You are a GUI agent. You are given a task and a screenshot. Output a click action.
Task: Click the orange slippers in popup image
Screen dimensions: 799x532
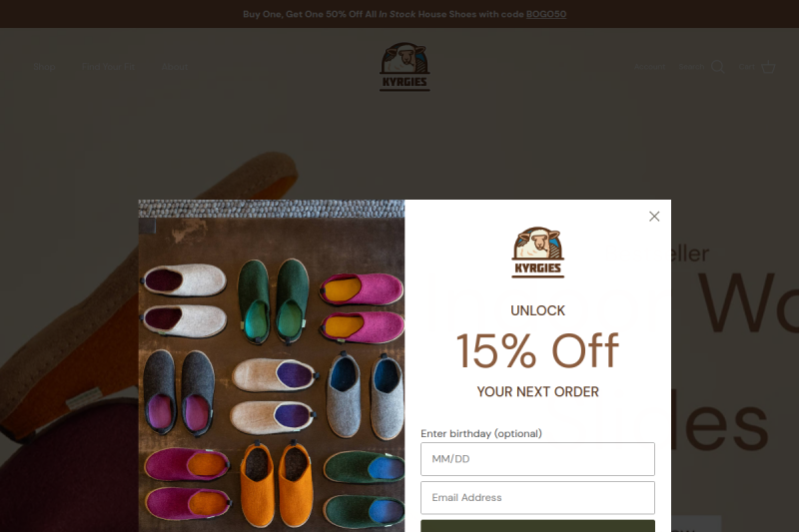click(x=277, y=484)
